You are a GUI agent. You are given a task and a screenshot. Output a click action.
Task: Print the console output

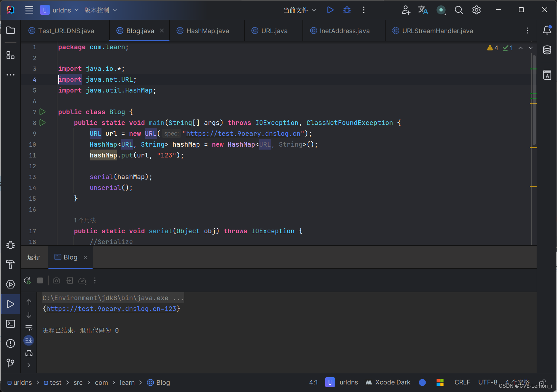(29, 353)
